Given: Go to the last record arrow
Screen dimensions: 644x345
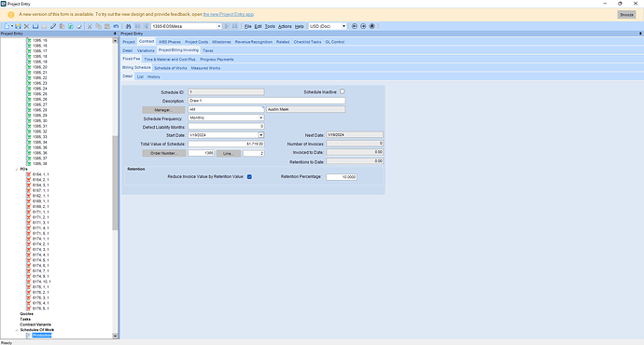Looking at the screenshot, I should (x=235, y=26).
